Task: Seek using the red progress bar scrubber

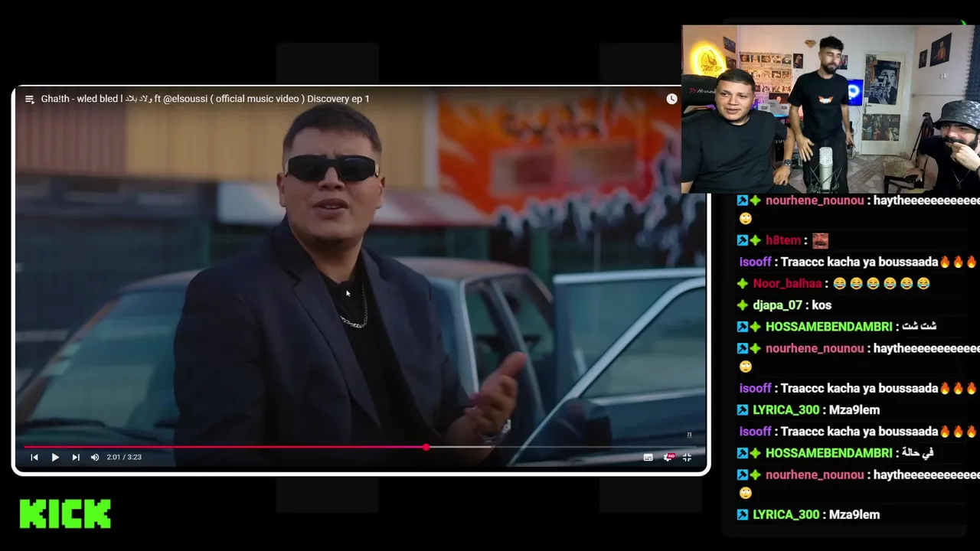Action: (x=426, y=447)
